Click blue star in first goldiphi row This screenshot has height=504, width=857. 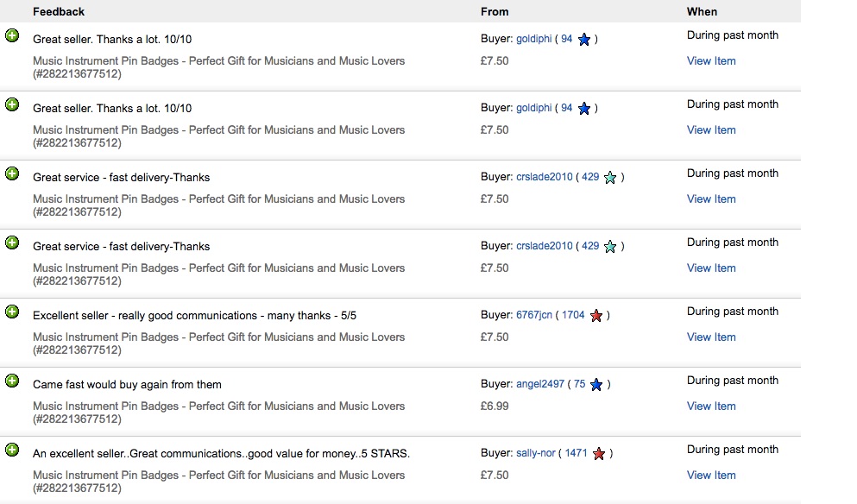(583, 40)
